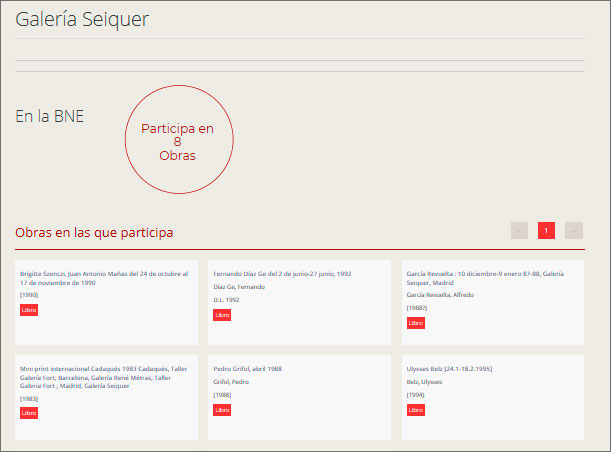Click Libro tag on Fernando Díaz Ge card
This screenshot has height=452, width=611.
click(222, 315)
